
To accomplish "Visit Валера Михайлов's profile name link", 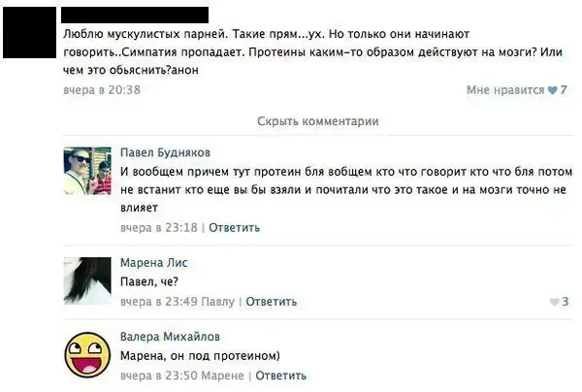I will click(170, 337).
